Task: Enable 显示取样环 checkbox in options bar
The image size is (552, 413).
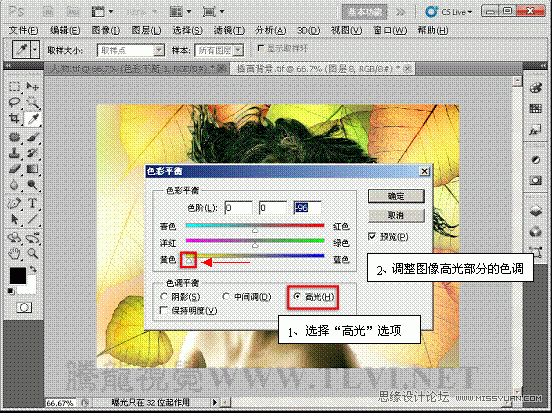Action: click(261, 48)
